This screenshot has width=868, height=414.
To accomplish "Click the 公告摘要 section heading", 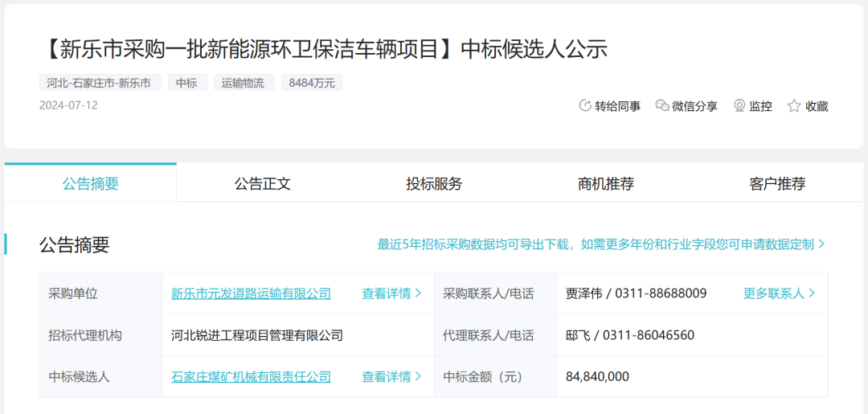I will 74,244.
